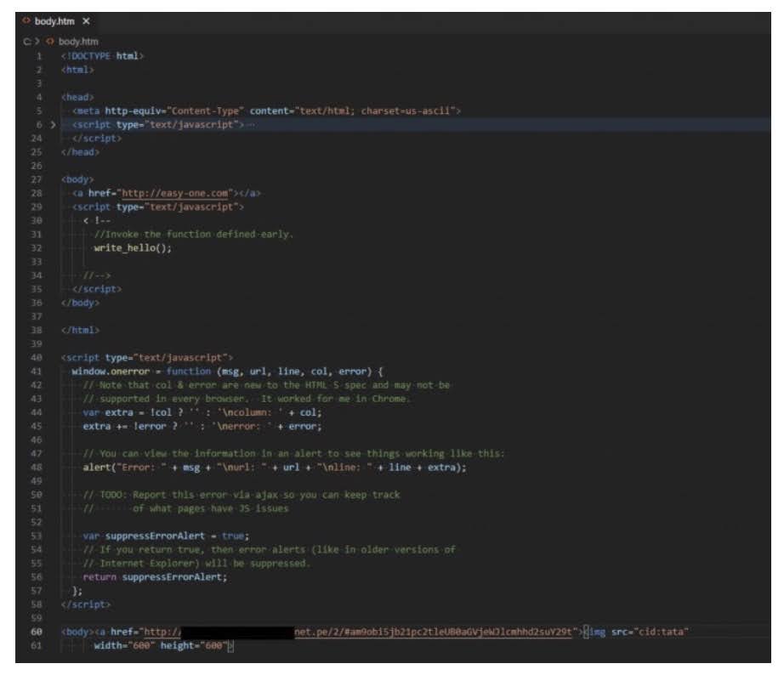Click the comment 'Invoke the function defined early'
The image size is (784, 675).
194,234
